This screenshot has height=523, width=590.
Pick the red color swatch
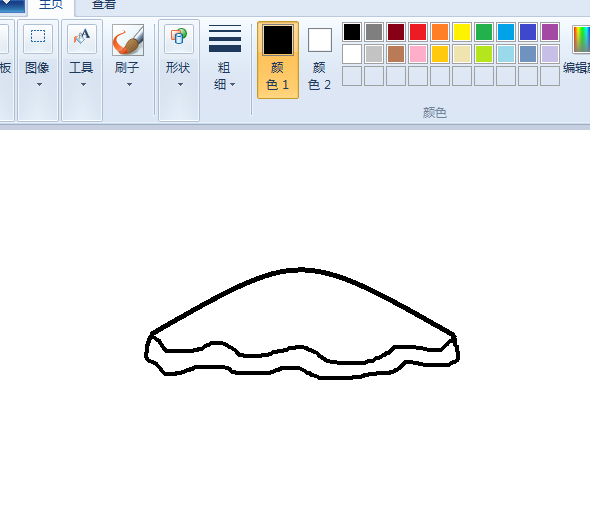[x=418, y=32]
